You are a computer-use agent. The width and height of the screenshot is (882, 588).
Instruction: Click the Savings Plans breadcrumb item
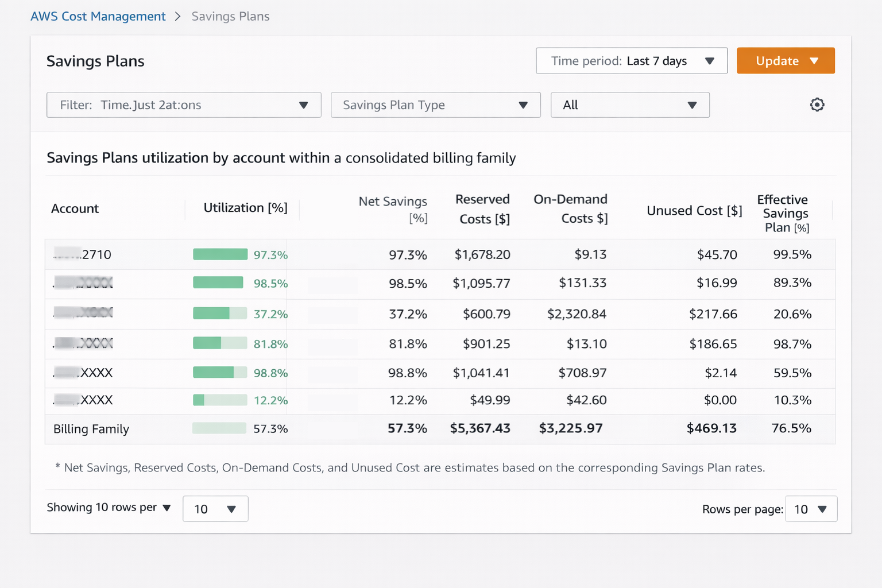230,17
